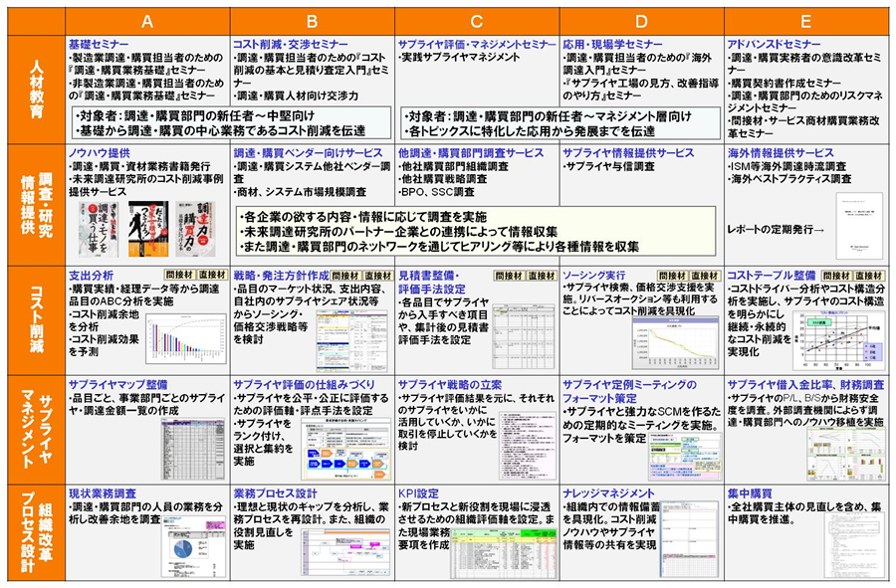Click the 集中購買 heading
The image size is (896, 588).
coord(750,493)
